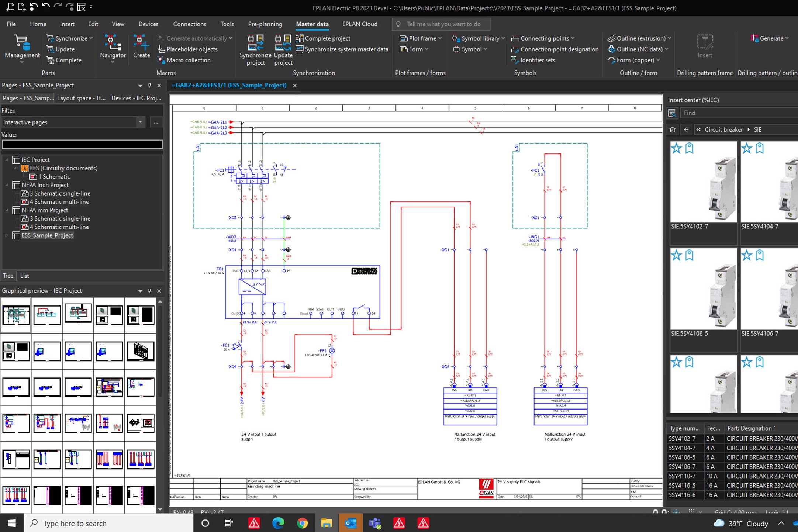
Task: Bookmark the SIE.5SY4106-5 breaker tile
Action: coord(689,255)
